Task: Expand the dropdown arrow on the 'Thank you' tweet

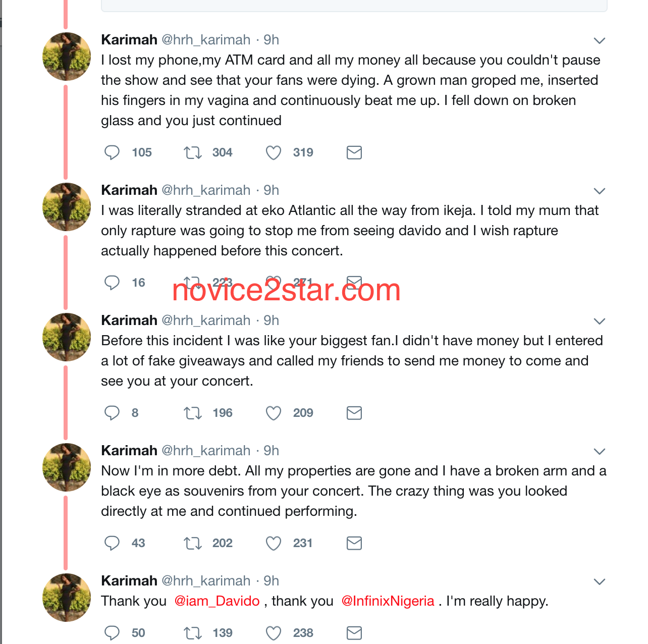Action: (x=599, y=581)
